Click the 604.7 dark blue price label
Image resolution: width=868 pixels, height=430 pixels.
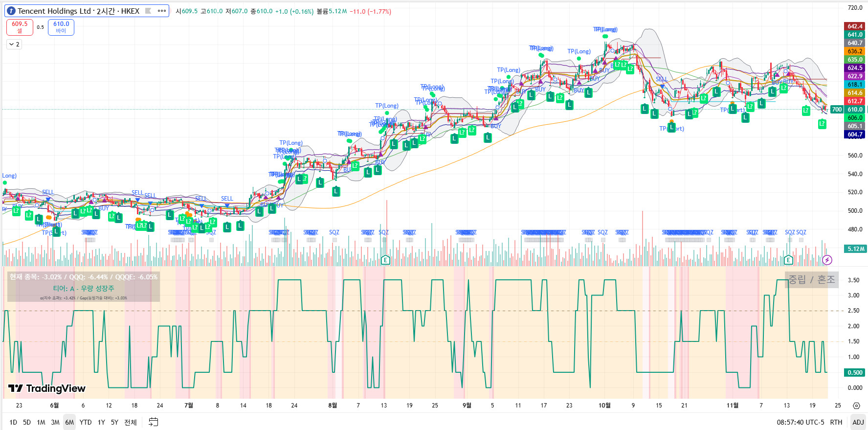[x=855, y=135]
